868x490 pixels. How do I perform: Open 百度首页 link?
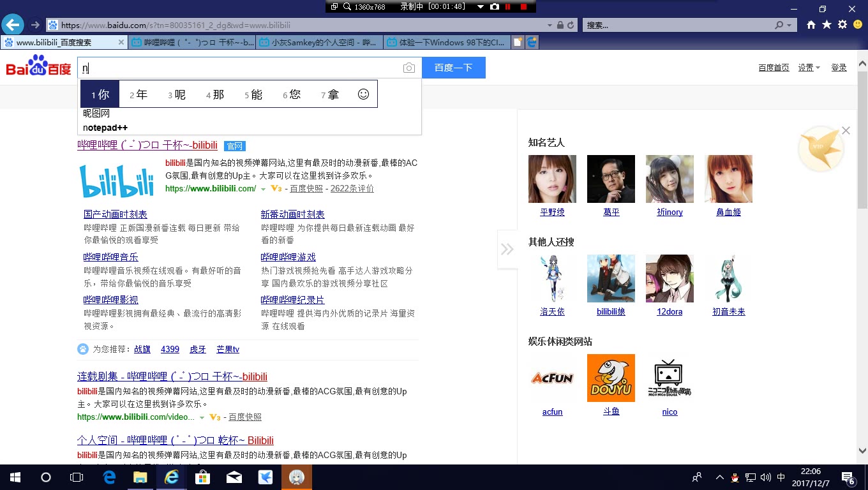(774, 68)
